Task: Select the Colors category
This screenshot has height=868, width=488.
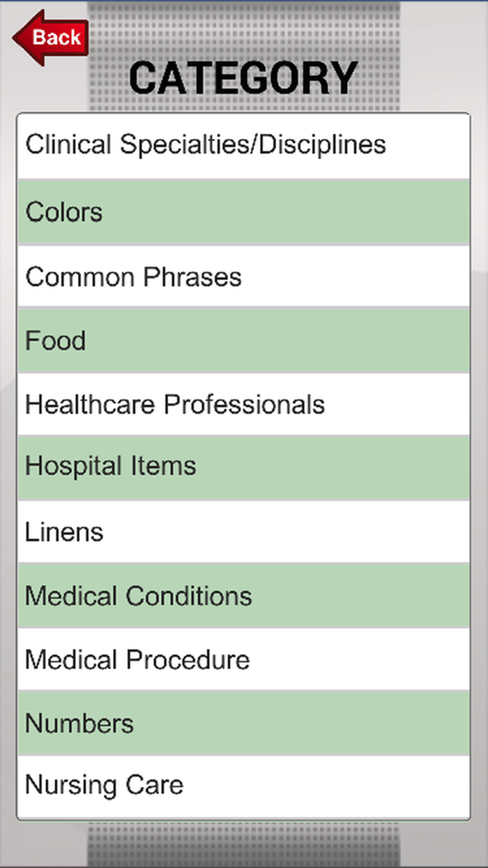Action: point(243,212)
